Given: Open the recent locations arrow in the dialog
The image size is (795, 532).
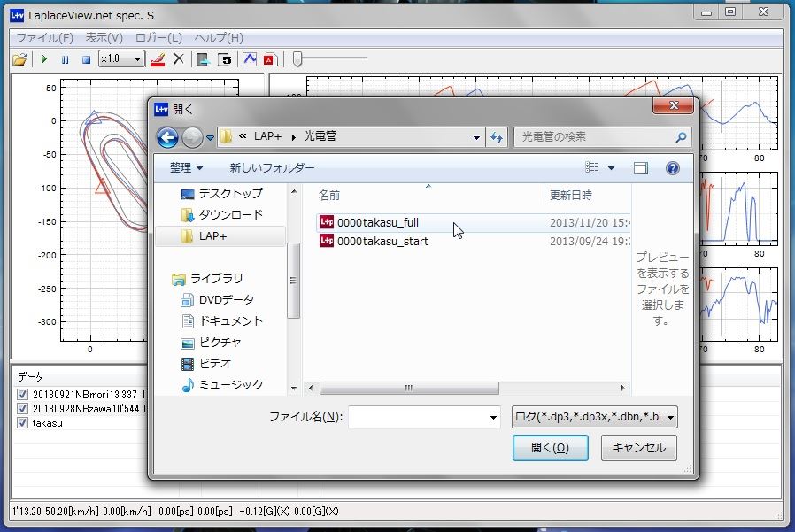Looking at the screenshot, I should [210, 137].
